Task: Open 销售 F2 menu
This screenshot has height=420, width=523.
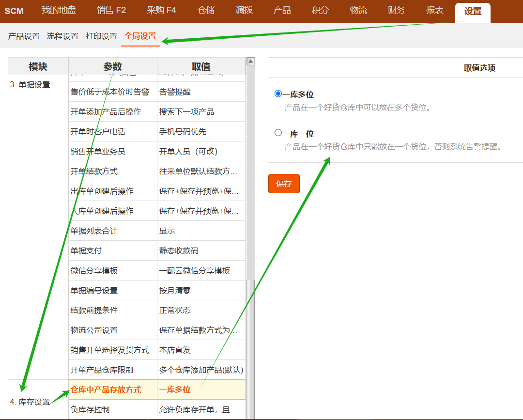Action: [x=111, y=10]
